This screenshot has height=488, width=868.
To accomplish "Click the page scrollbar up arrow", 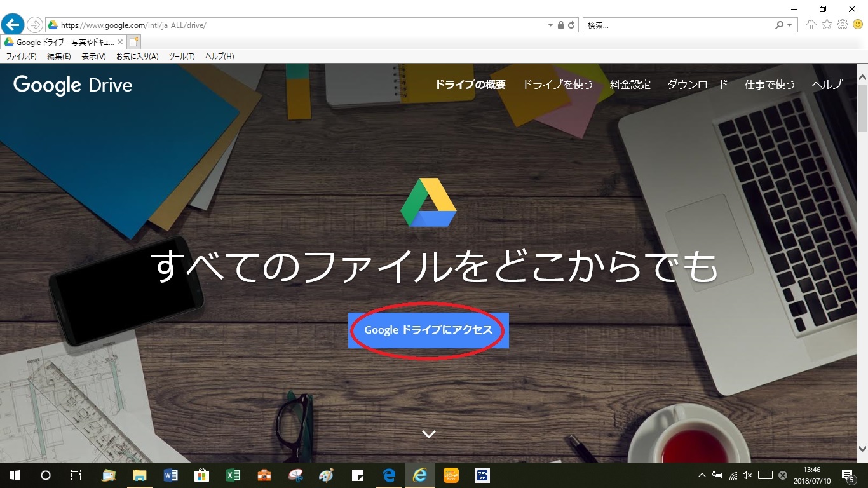I will 862,77.
